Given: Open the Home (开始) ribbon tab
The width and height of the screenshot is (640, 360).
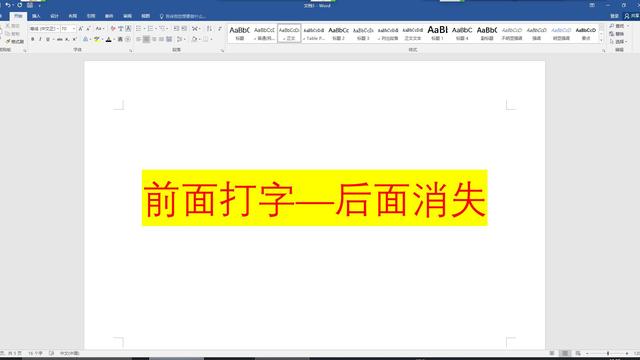Looking at the screenshot, I should 18,16.
